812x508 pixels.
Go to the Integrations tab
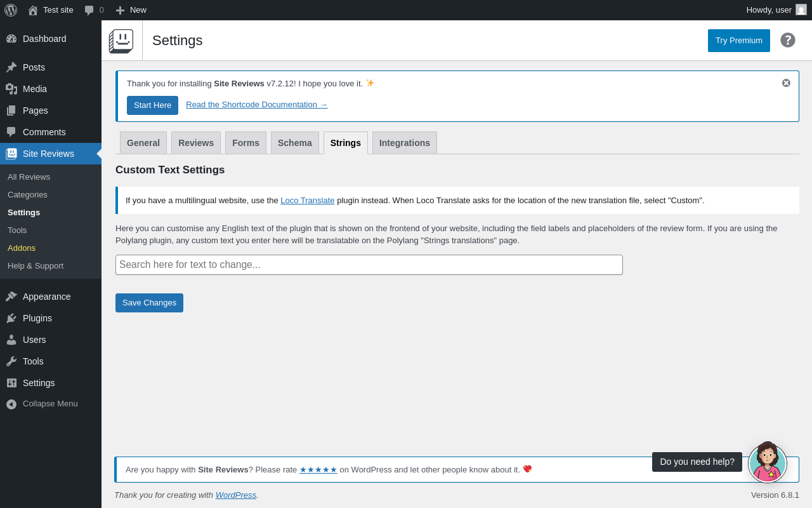(x=405, y=143)
